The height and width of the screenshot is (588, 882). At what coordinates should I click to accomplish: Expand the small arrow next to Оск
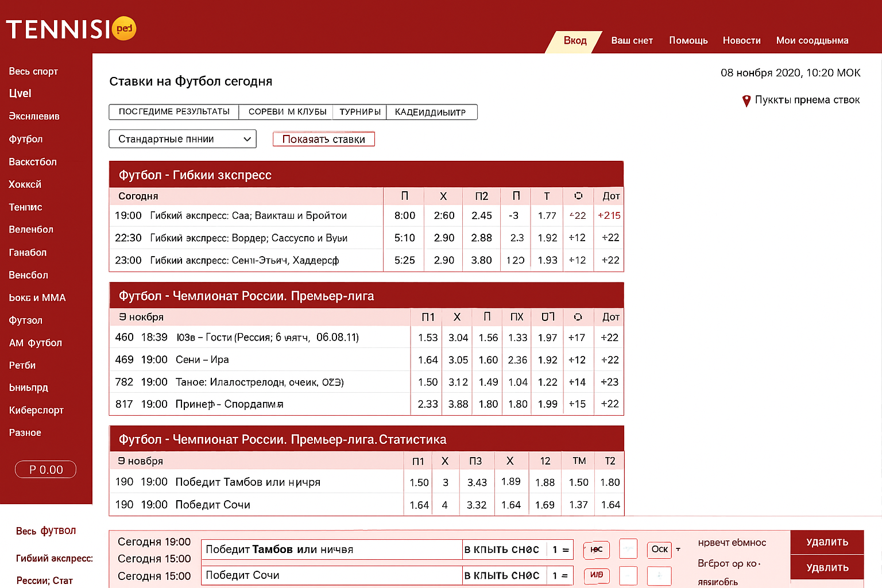678,550
